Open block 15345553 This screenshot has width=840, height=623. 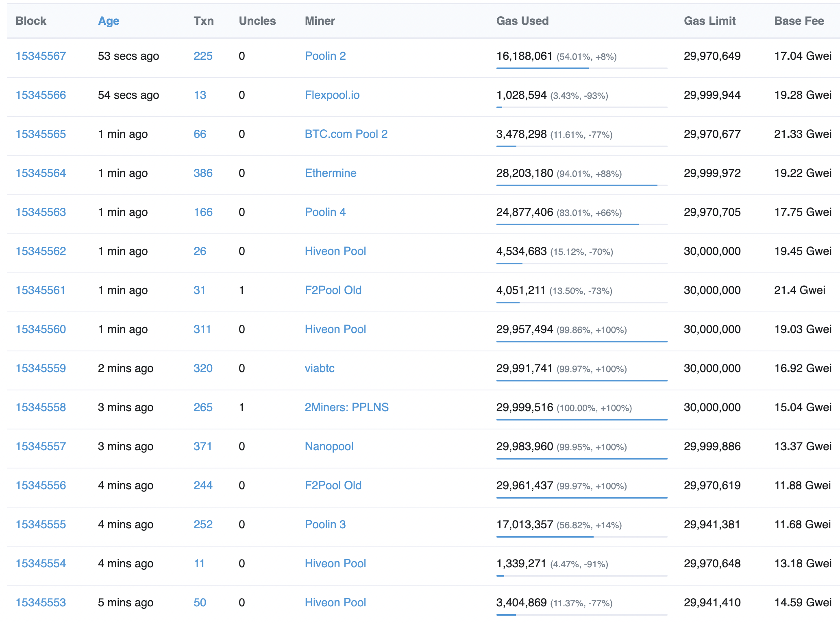coord(41,603)
